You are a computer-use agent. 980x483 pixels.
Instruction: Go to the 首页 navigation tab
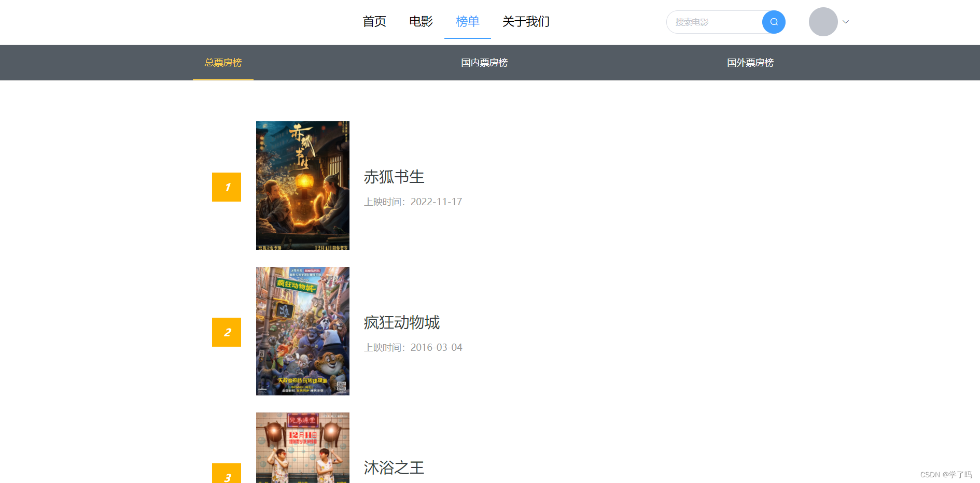[374, 21]
